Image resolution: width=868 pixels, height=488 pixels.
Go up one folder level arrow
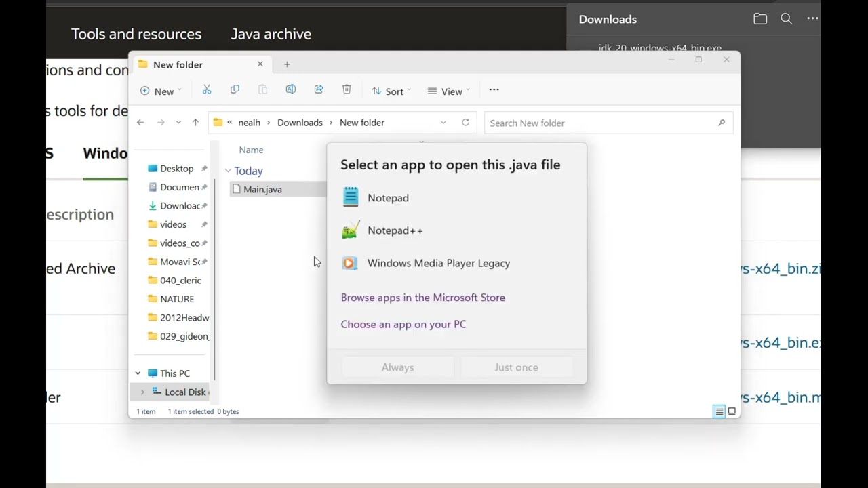pos(195,123)
